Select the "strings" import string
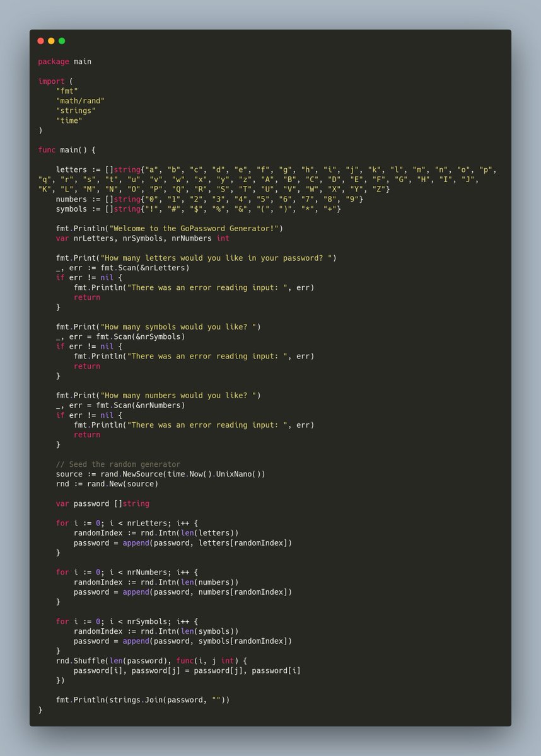 tap(76, 111)
